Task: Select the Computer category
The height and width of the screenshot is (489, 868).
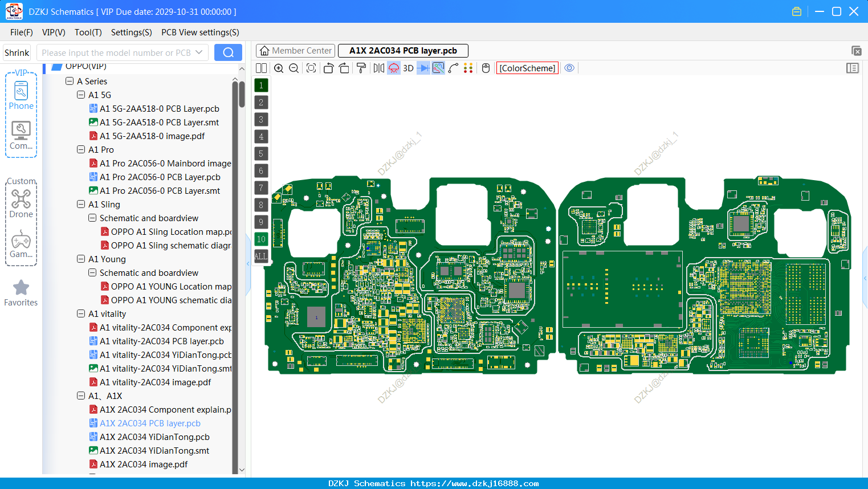Action: [21, 136]
